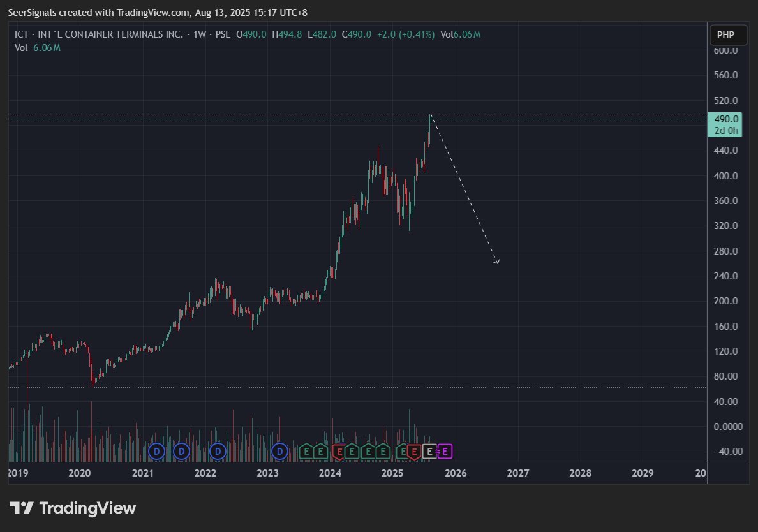Click the PSE exchange label
Screen dimensions: 758x532
223,34
